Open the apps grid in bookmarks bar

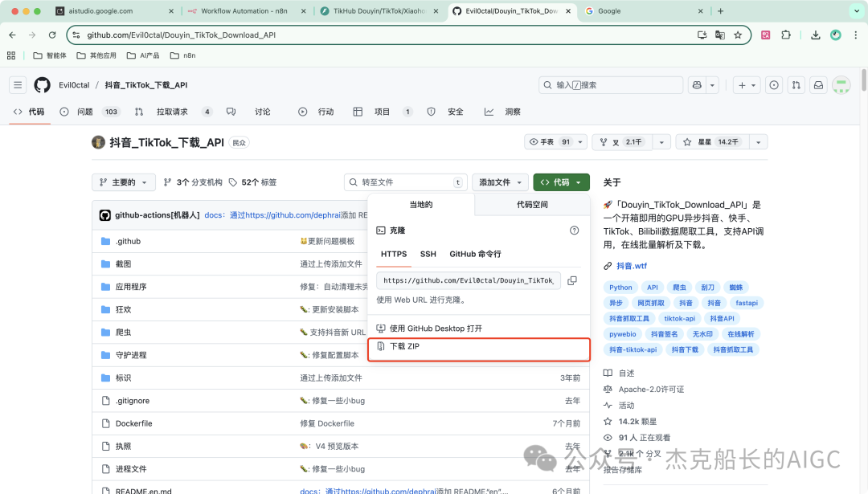tap(11, 55)
